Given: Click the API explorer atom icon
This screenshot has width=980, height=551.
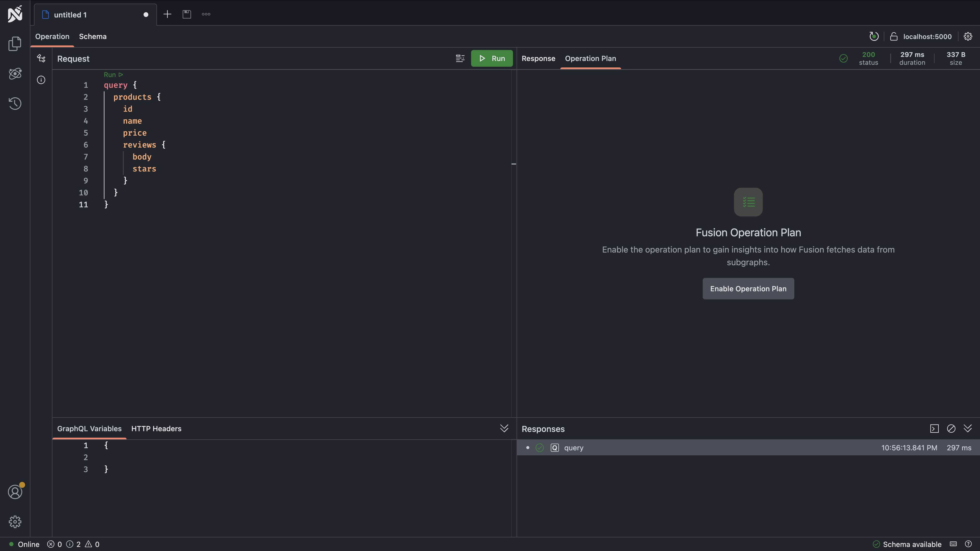Looking at the screenshot, I should click(15, 73).
